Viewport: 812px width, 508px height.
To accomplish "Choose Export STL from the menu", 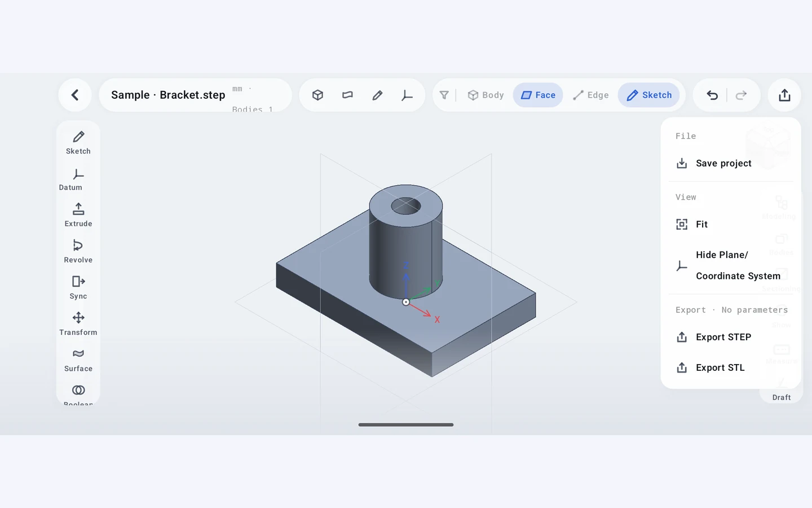I will coord(731,367).
